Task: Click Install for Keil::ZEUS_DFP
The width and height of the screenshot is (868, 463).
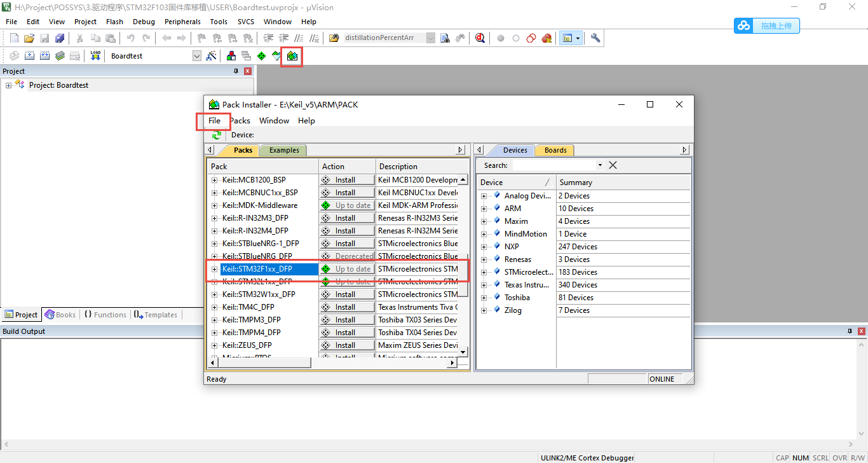Action: click(347, 345)
